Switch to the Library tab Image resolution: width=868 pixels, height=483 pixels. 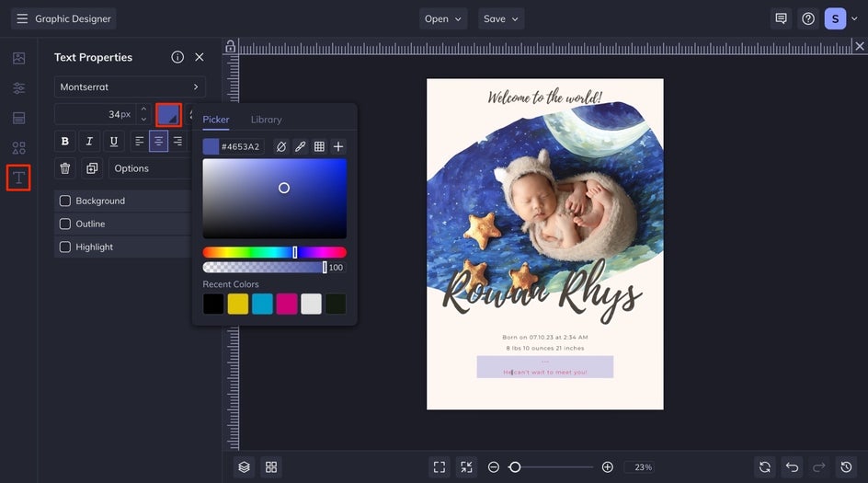pos(267,120)
